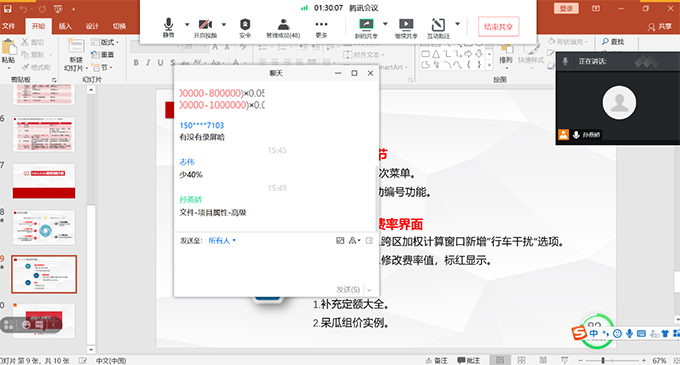Select the 设计 (Design) ribbon tab

(92, 26)
